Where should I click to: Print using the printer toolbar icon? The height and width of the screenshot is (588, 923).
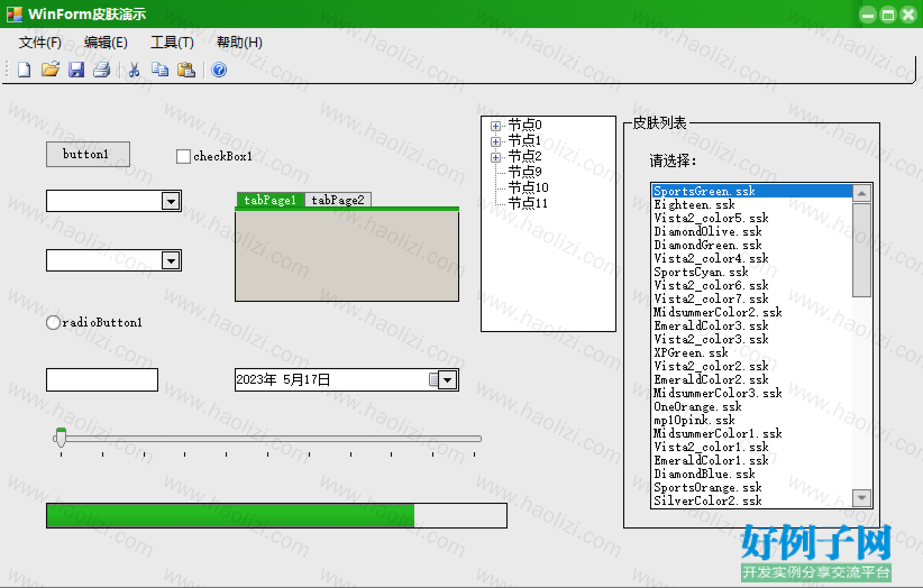(x=102, y=70)
